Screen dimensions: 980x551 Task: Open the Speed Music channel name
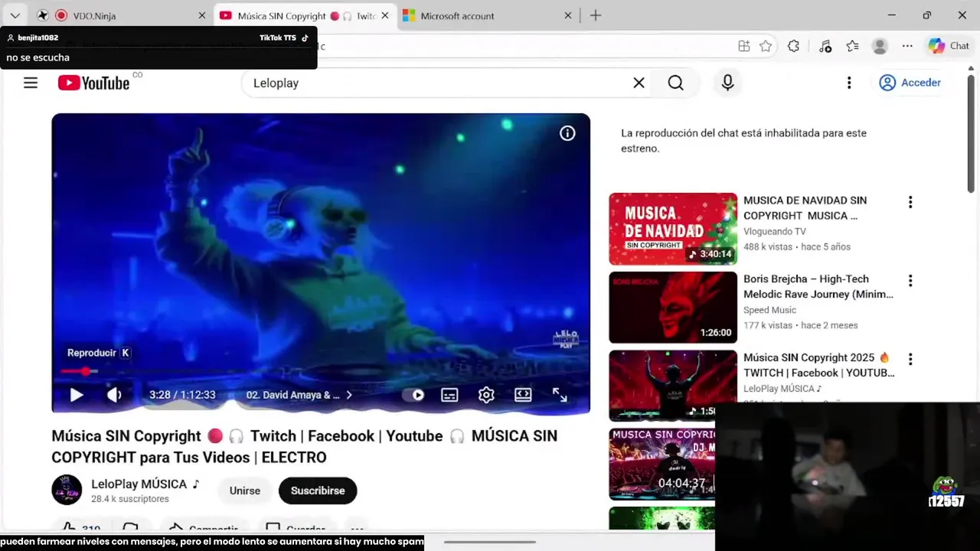[x=769, y=310]
